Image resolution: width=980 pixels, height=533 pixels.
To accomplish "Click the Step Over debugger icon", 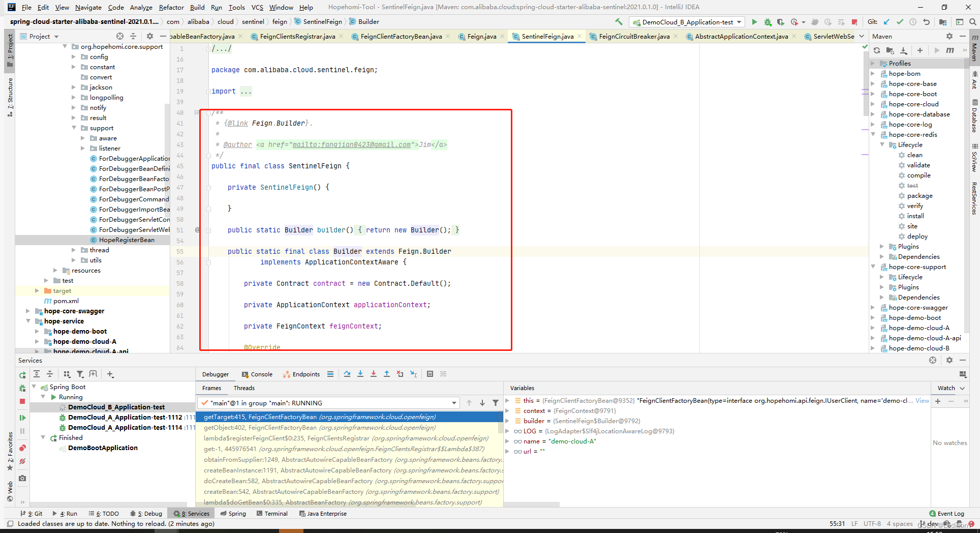I will [347, 374].
